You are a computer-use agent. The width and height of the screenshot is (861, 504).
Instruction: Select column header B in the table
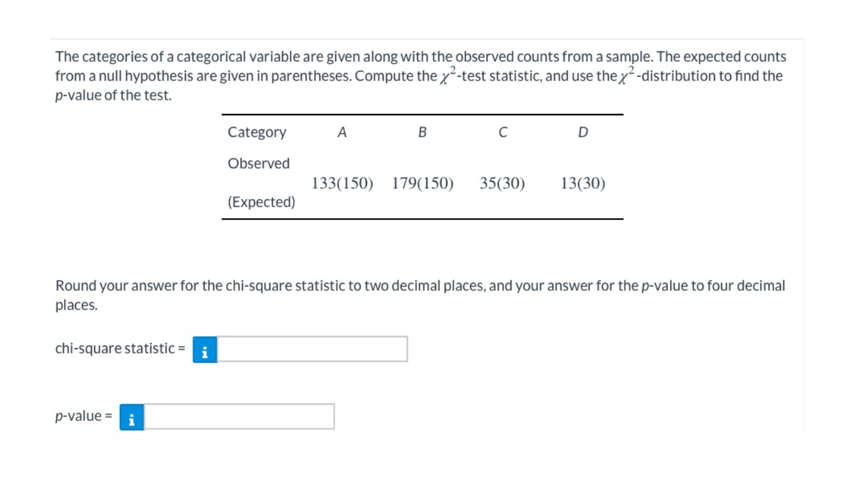click(422, 132)
